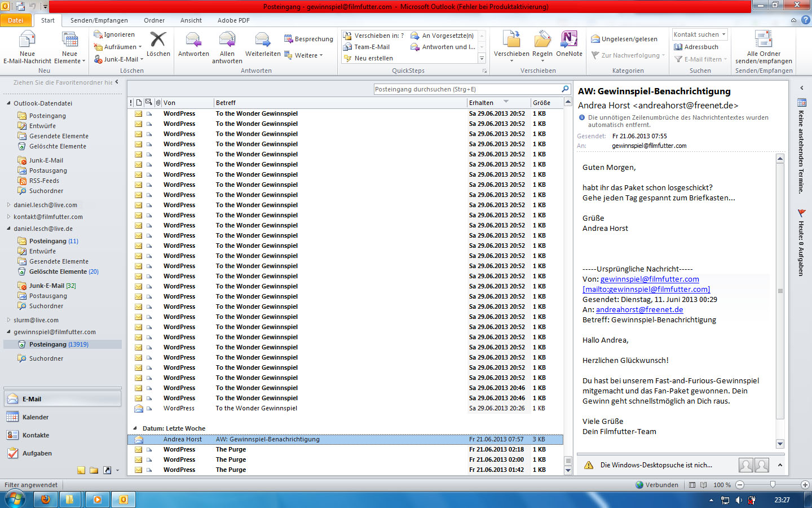
Task: Toggle E-Mail filtern filter option
Action: click(x=701, y=59)
